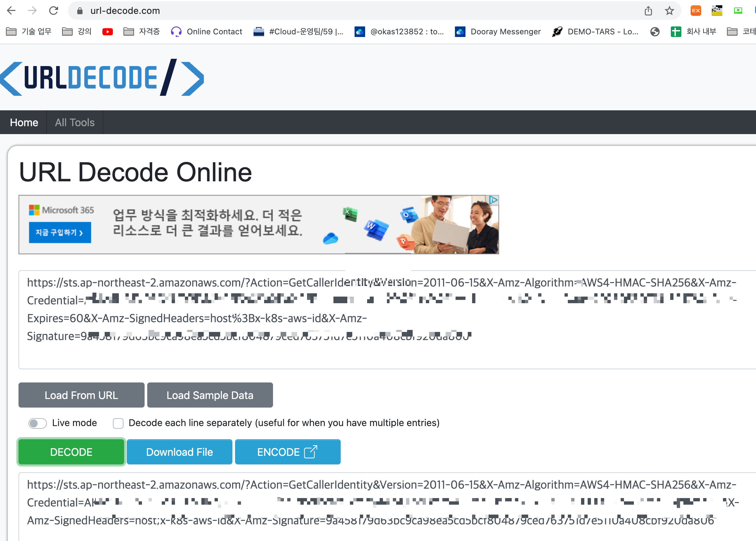
Task: Toggle the Live mode switch
Action: [37, 423]
